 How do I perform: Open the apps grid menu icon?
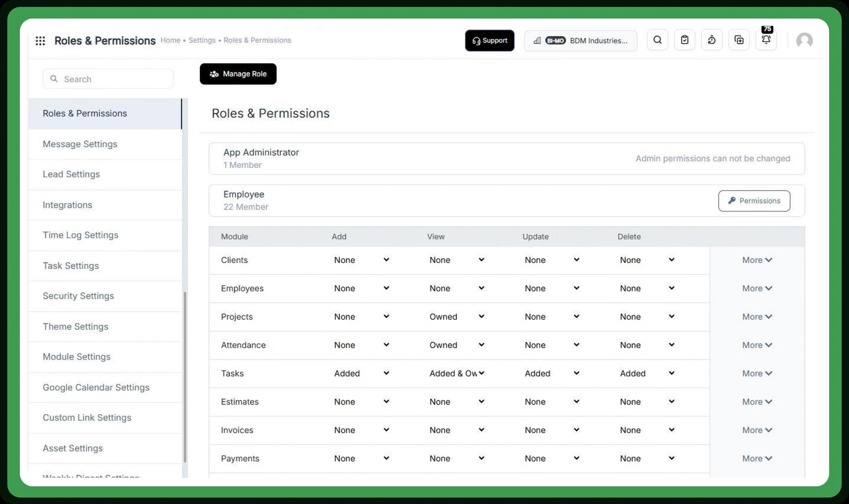(40, 40)
